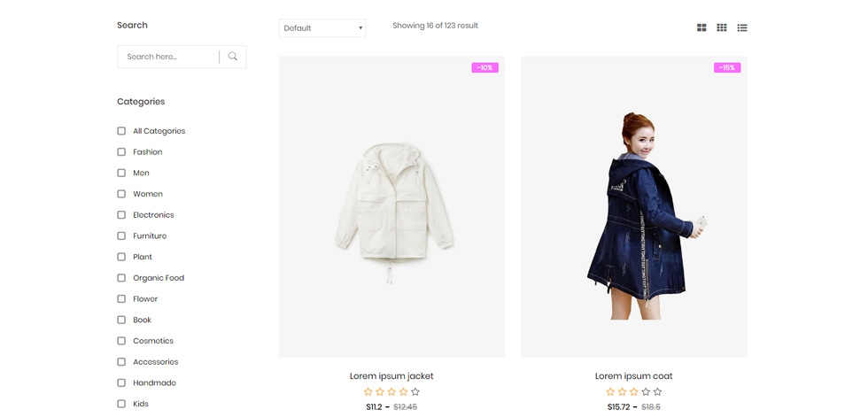Click the fourth star of Lorem ipsum coat
This screenshot has width=868, height=417.
click(x=646, y=391)
